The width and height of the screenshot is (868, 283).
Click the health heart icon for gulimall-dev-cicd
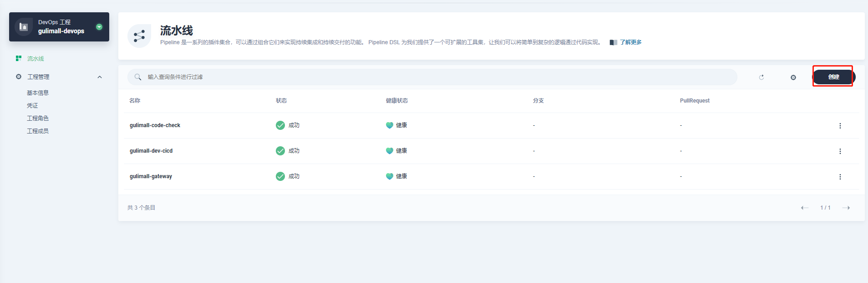coord(390,151)
